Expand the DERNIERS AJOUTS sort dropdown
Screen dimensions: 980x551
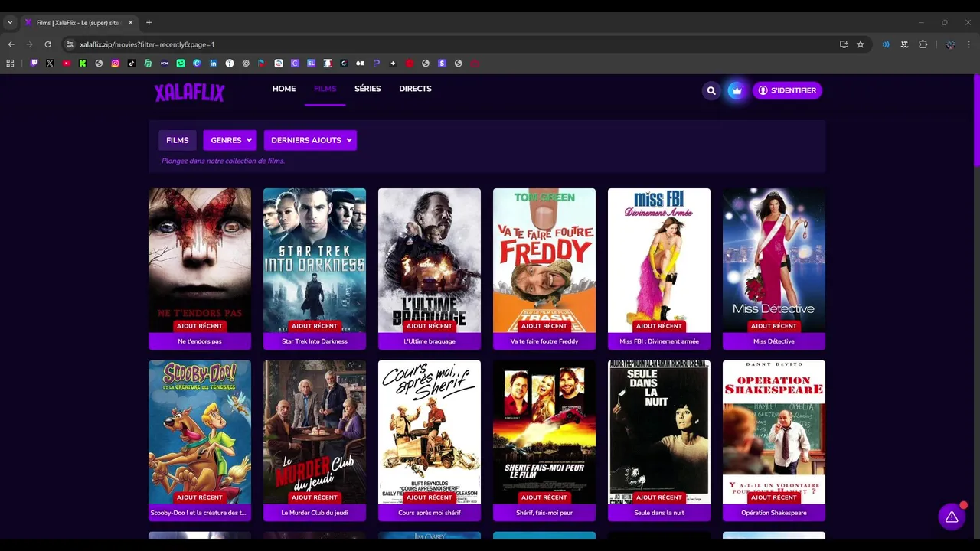pos(310,140)
